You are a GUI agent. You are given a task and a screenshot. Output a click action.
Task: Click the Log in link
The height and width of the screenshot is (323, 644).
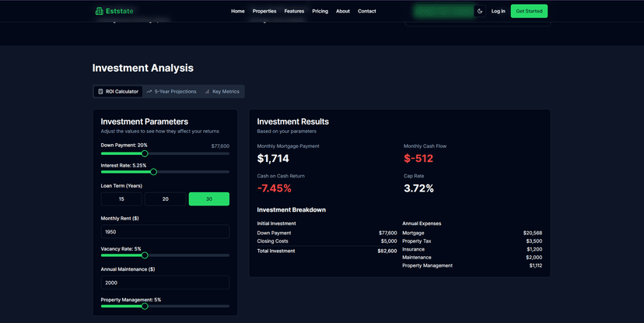498,11
